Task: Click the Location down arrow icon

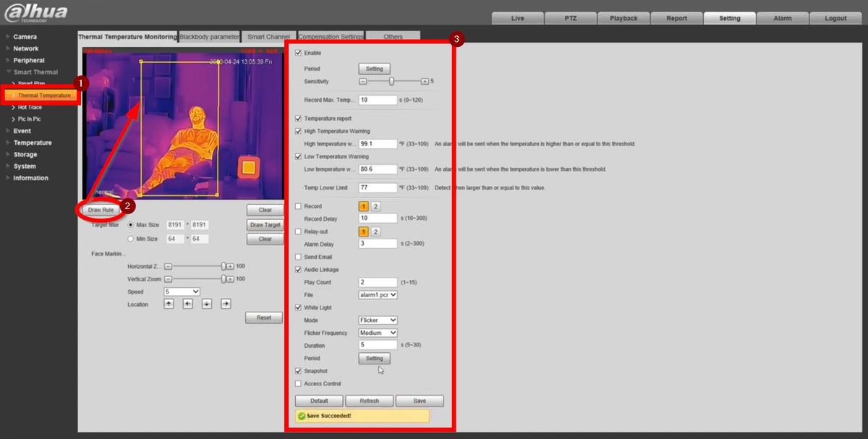Action: [x=207, y=304]
